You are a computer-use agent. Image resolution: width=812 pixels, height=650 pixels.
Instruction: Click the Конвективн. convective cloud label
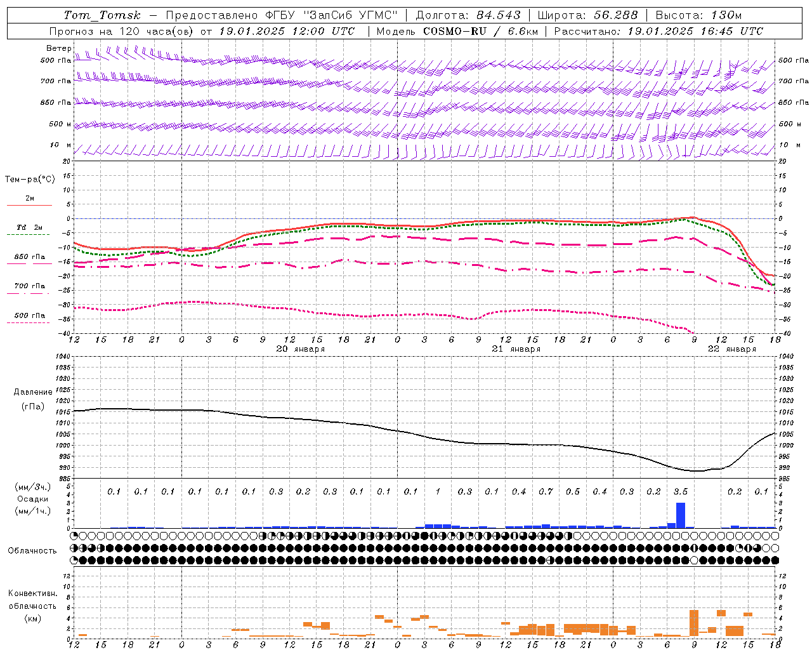point(33,594)
